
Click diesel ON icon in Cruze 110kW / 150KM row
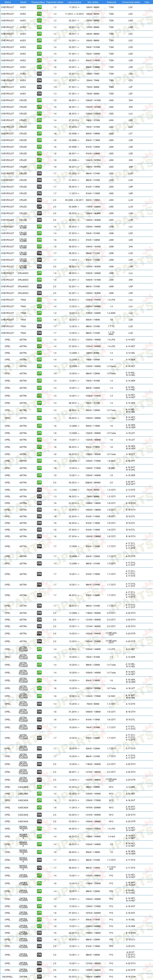[39, 206]
